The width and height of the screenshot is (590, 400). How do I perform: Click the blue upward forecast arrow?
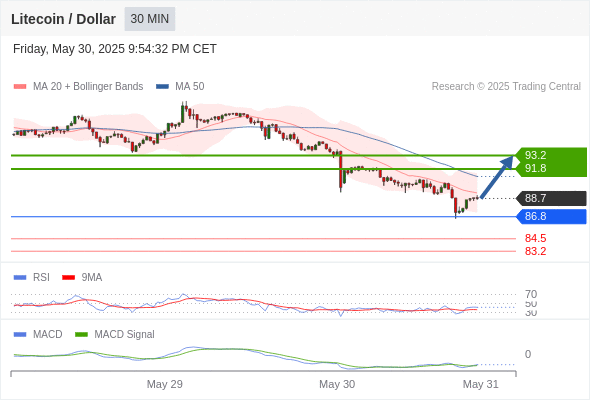click(497, 177)
